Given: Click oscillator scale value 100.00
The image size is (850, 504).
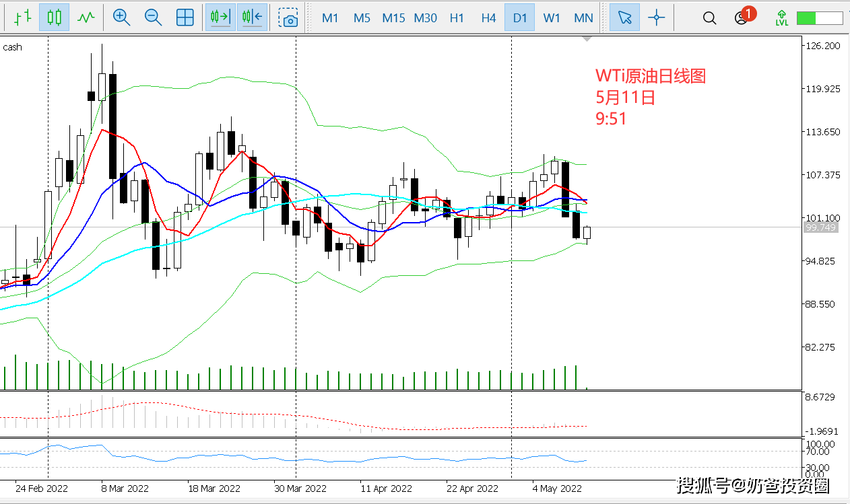Looking at the screenshot, I should [821, 444].
